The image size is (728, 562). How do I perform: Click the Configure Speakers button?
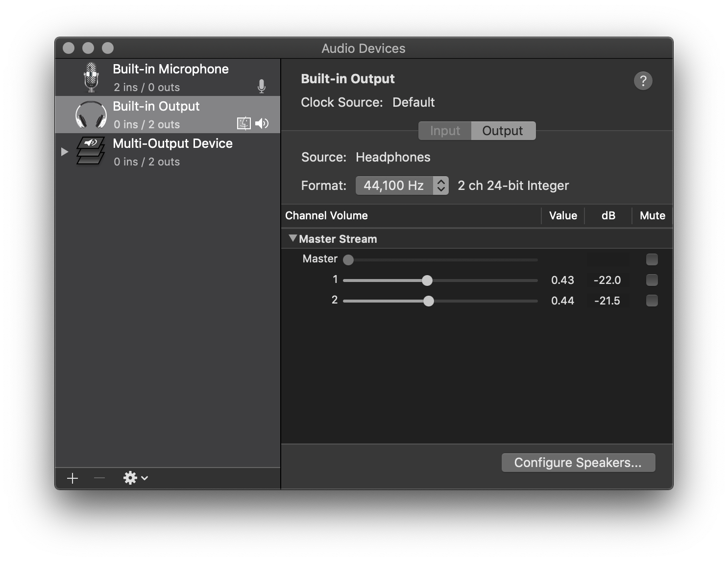[578, 463]
